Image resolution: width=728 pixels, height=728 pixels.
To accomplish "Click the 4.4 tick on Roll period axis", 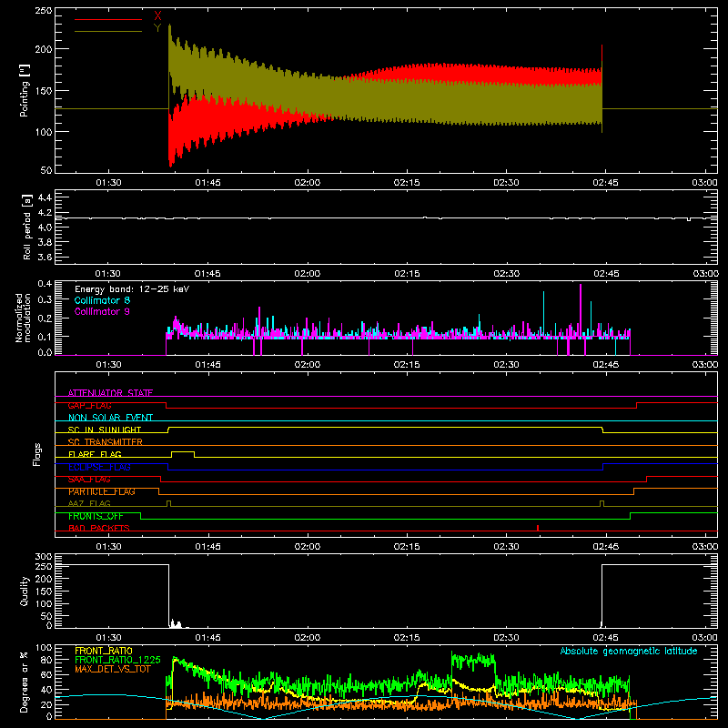I will [44, 197].
